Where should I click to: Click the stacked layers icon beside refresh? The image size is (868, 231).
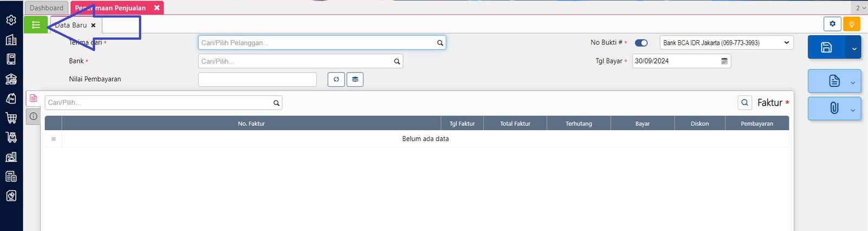point(355,79)
